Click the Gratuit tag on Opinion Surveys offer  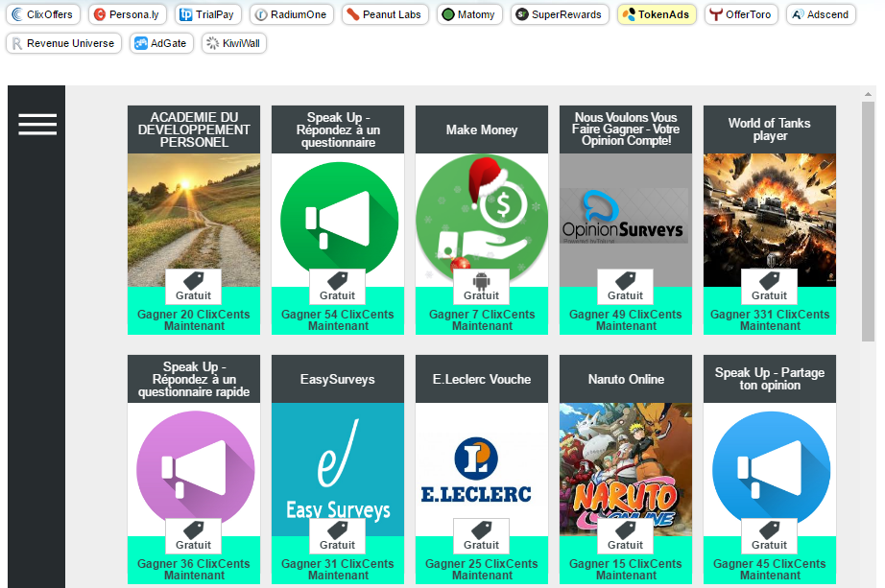pyautogui.click(x=625, y=287)
